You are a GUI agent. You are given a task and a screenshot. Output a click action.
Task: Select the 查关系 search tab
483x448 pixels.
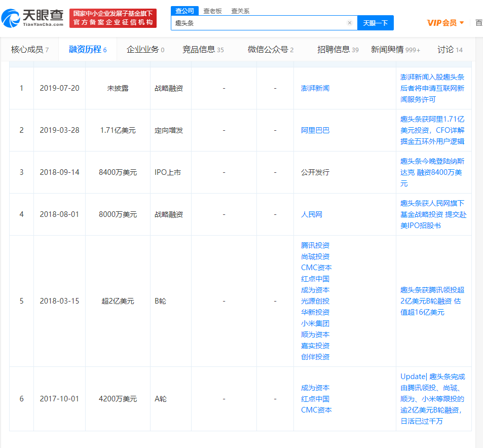pyautogui.click(x=240, y=11)
